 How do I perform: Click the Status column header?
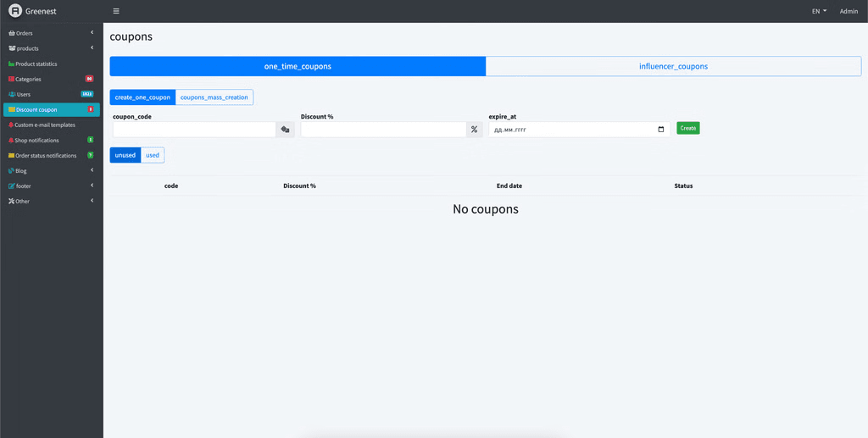pyautogui.click(x=683, y=186)
